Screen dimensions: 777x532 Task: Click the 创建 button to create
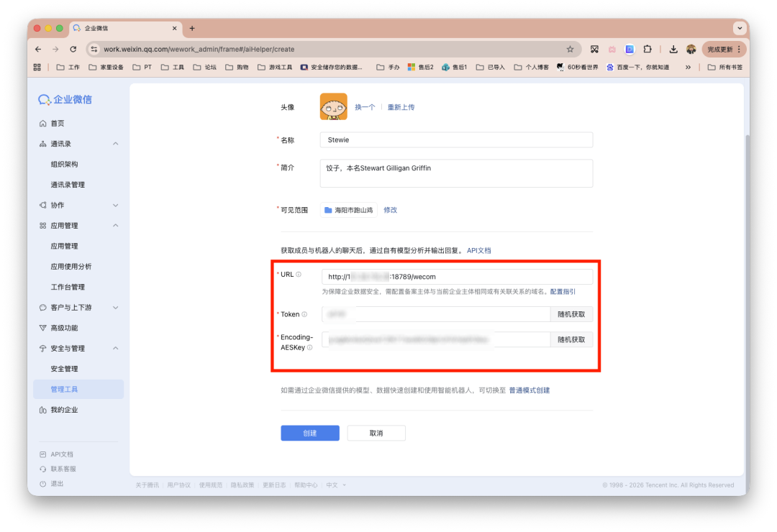pos(310,432)
